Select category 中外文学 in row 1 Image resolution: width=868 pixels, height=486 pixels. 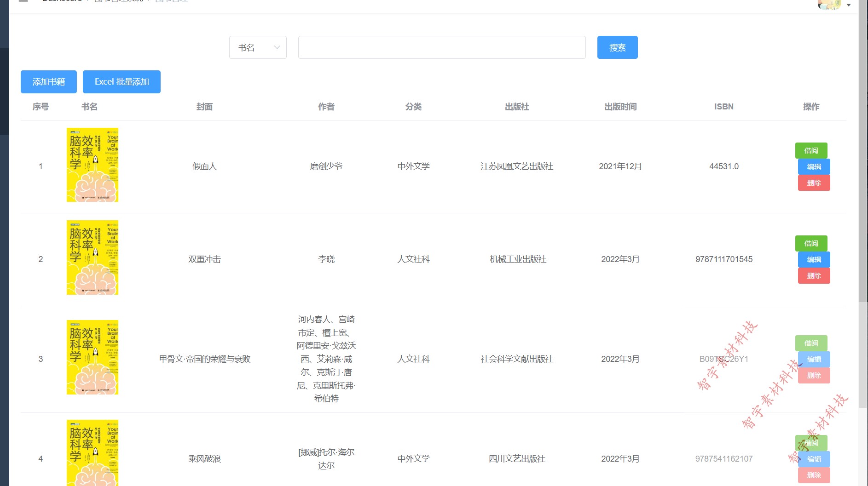pos(413,166)
